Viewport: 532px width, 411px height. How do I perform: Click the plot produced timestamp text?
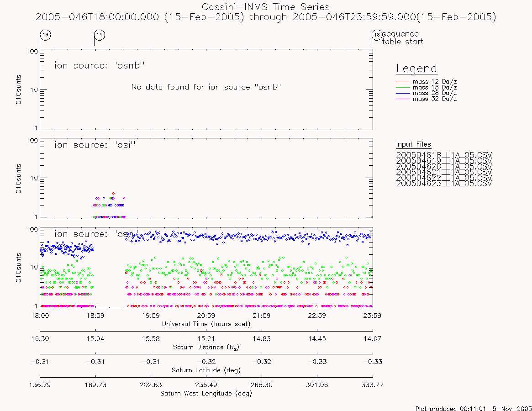[x=473, y=408]
